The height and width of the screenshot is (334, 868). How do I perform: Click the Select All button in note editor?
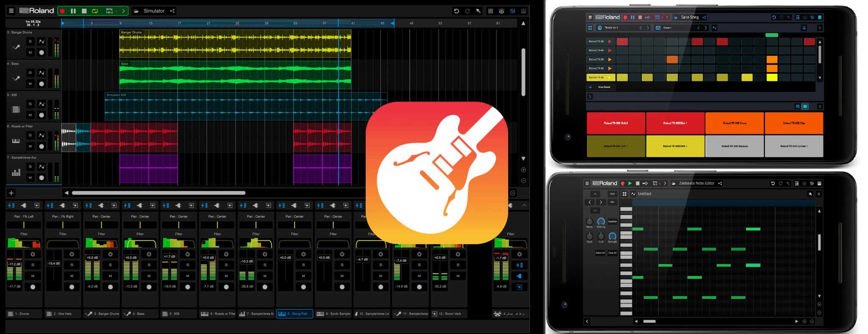pyautogui.click(x=600, y=253)
